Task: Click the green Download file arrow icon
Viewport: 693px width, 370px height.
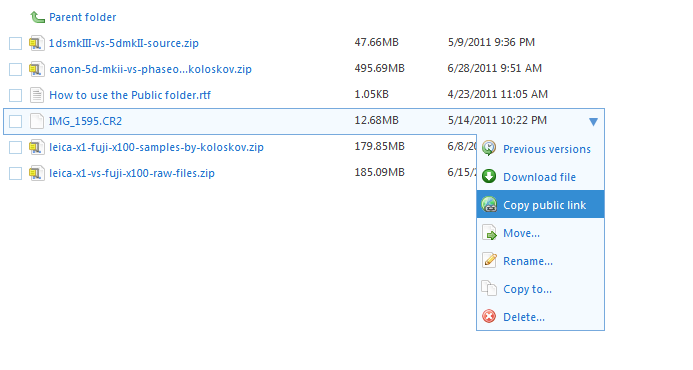Action: click(489, 176)
